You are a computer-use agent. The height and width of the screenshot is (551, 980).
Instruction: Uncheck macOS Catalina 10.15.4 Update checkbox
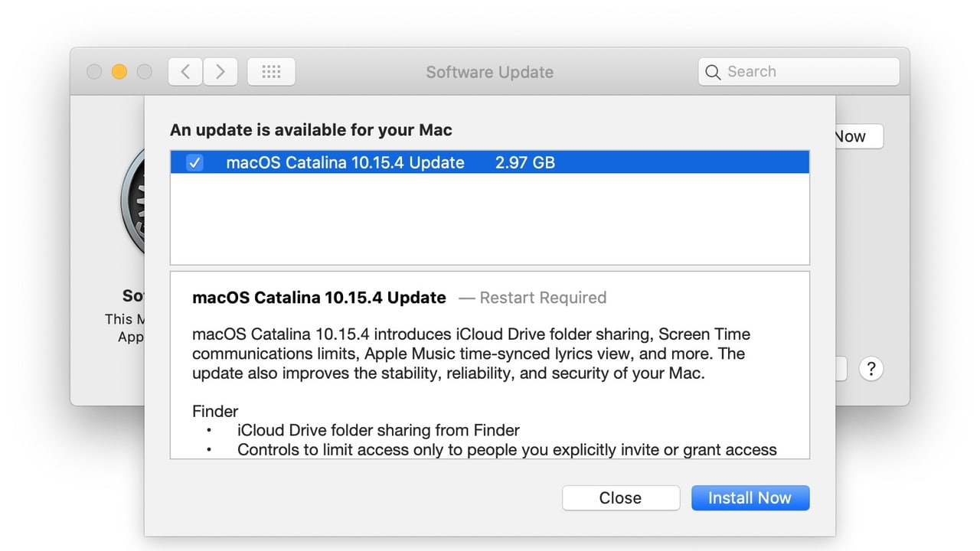(x=195, y=162)
